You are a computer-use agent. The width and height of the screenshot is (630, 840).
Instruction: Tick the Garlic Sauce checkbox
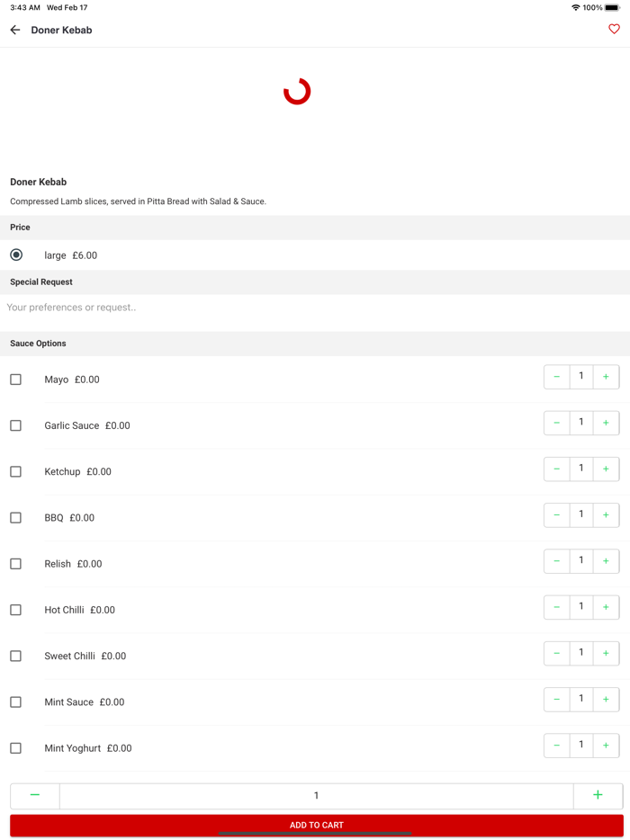[16, 425]
